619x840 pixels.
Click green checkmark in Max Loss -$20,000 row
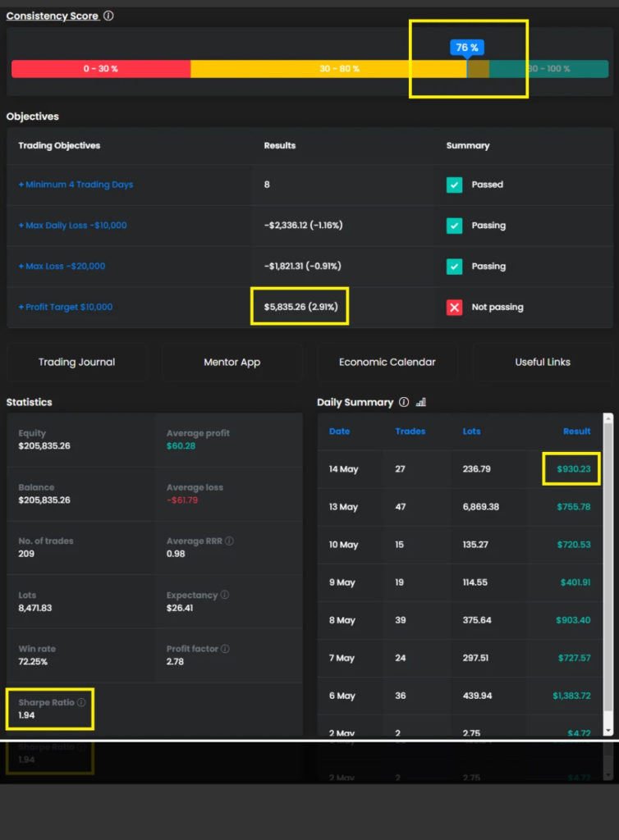[x=454, y=266]
